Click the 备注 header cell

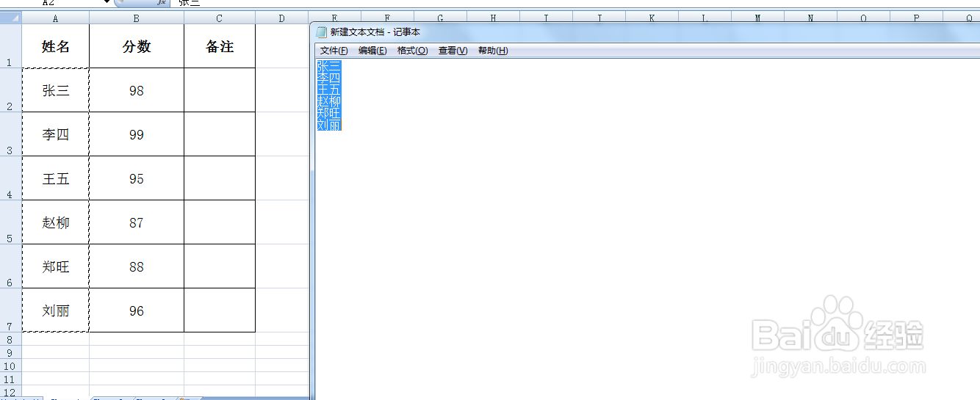[220, 46]
